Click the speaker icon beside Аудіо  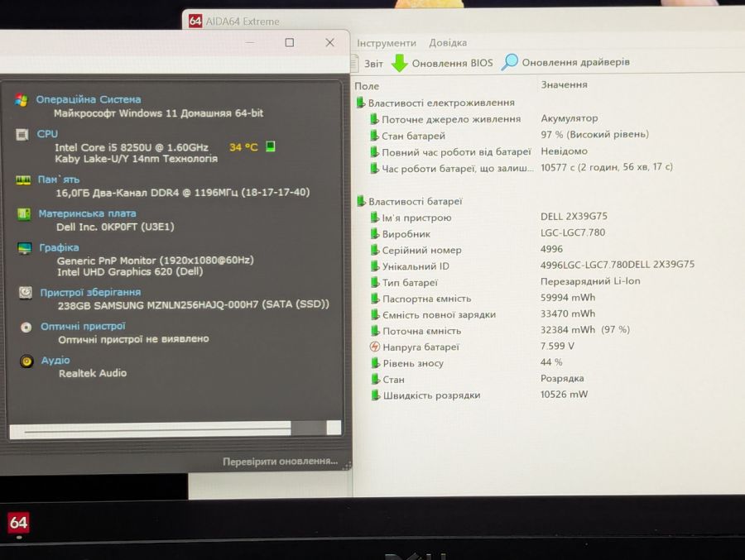point(26,361)
